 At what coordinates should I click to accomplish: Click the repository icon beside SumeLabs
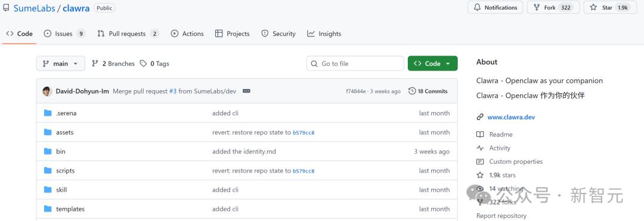[6, 7]
